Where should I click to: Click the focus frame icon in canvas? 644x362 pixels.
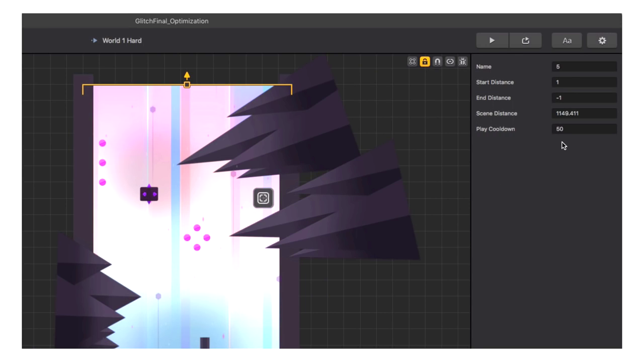(263, 198)
